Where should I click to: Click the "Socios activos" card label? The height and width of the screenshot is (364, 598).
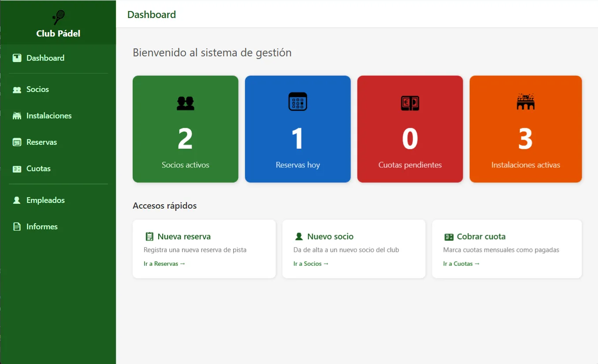click(186, 165)
